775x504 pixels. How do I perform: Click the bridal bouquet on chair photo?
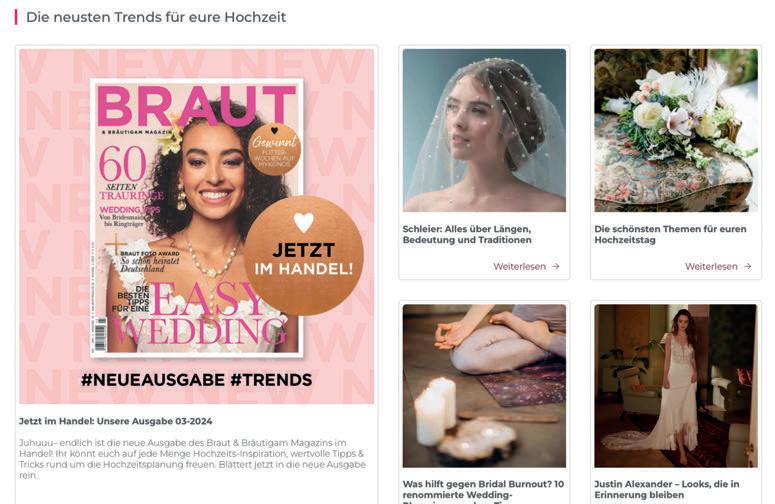(676, 130)
